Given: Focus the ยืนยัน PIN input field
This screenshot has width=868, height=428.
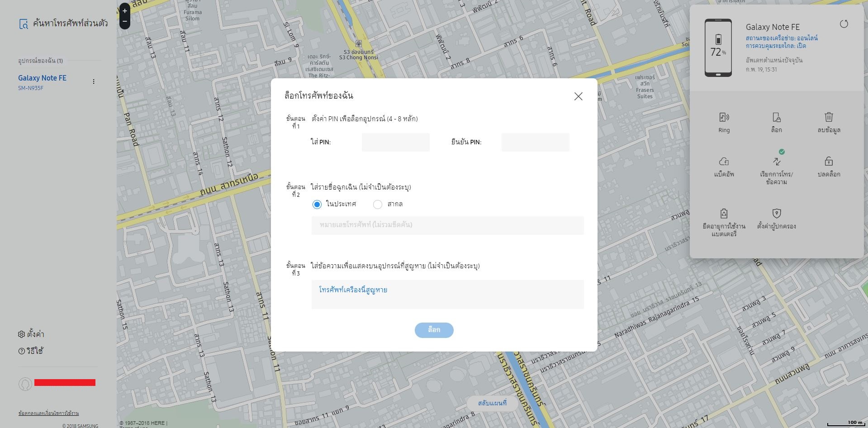Looking at the screenshot, I should pos(535,142).
